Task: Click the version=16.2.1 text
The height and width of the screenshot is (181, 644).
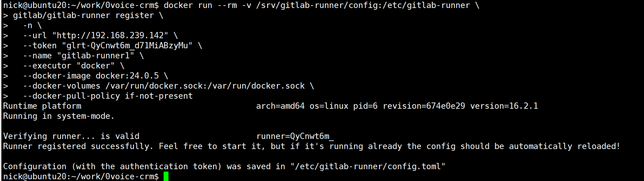Action: coord(504,106)
